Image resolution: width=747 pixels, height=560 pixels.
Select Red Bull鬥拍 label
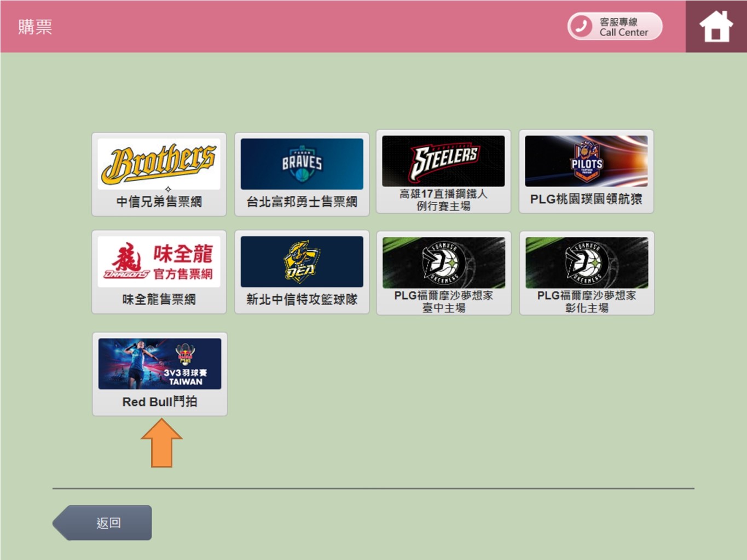160,401
